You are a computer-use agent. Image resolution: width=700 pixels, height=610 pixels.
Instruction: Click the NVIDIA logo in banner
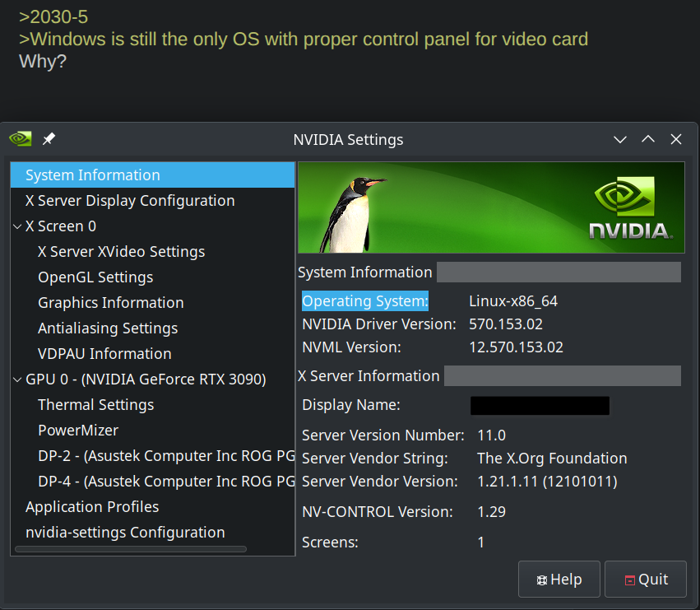631,207
